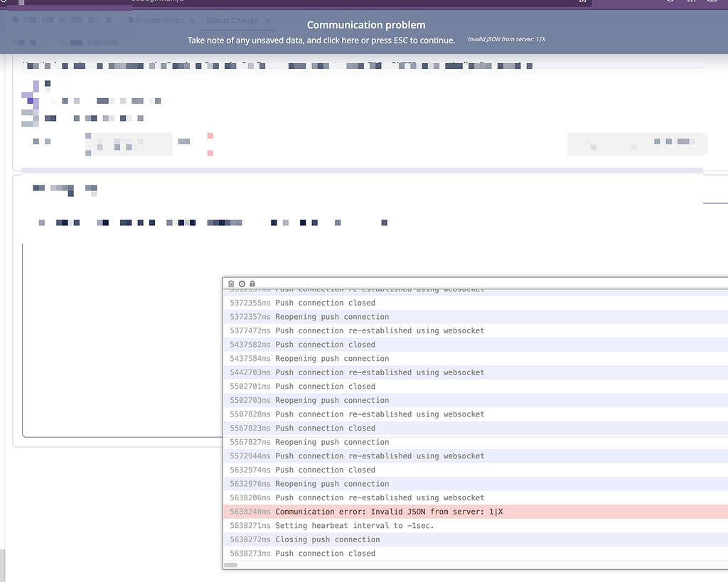
Task: Dismiss the Communication problem banner message
Action: tap(364, 32)
